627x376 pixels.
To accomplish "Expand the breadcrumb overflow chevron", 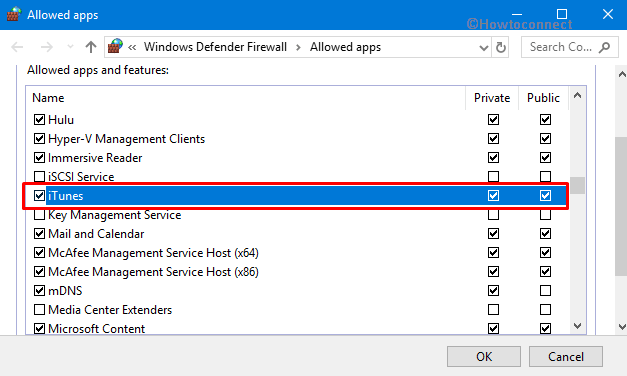I will pos(132,47).
